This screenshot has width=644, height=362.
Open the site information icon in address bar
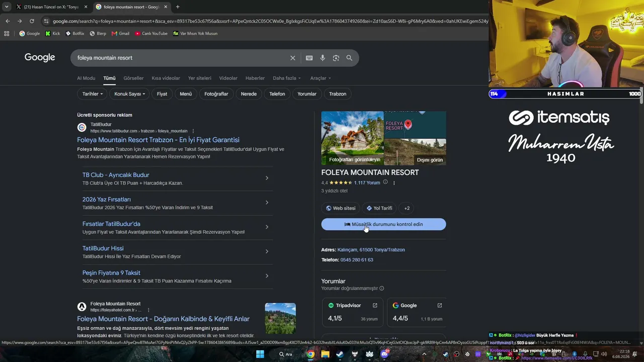tap(46, 21)
